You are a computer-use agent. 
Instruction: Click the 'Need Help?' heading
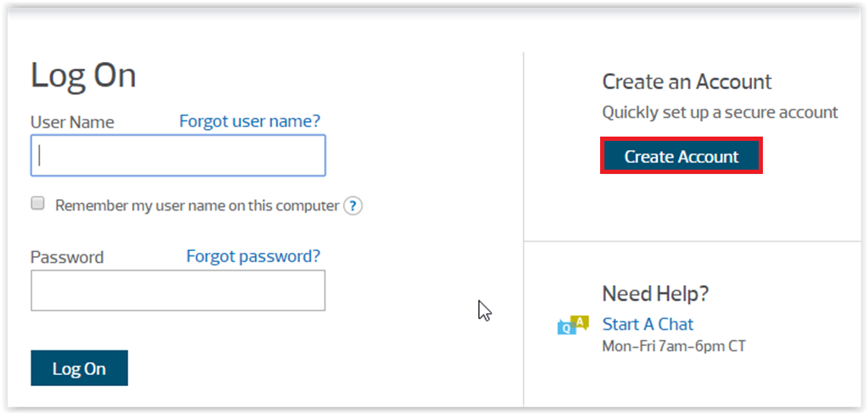pyautogui.click(x=655, y=294)
